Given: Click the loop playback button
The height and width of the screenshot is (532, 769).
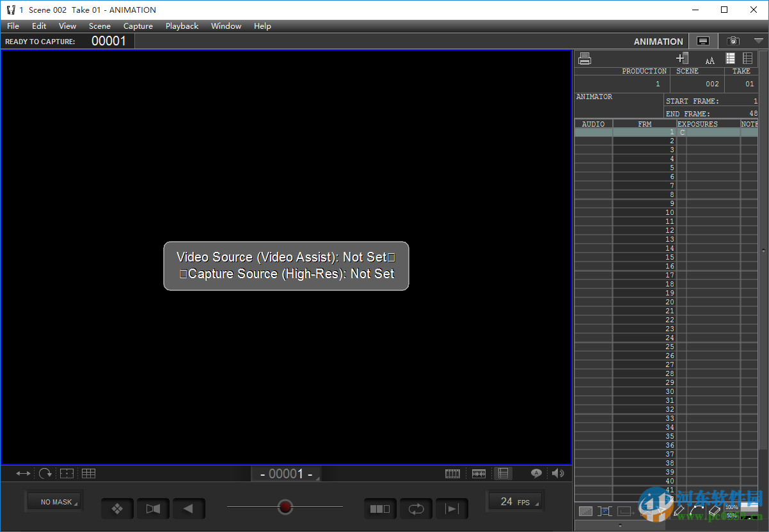Looking at the screenshot, I should click(416, 509).
